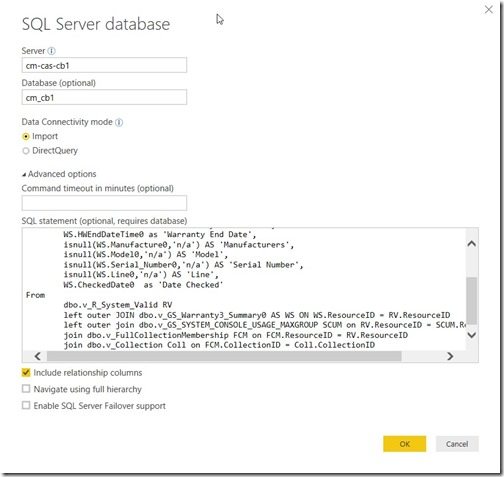The width and height of the screenshot is (504, 477).
Task: Check Navigate using full hierarchy
Action: [26, 389]
